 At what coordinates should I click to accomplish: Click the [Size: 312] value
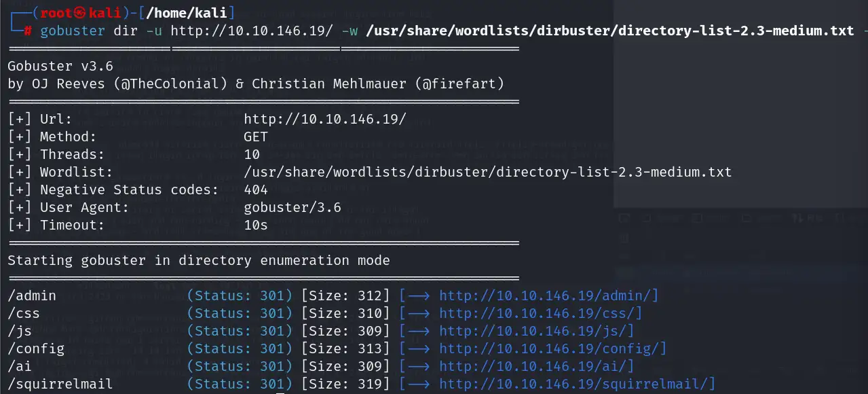(x=345, y=295)
